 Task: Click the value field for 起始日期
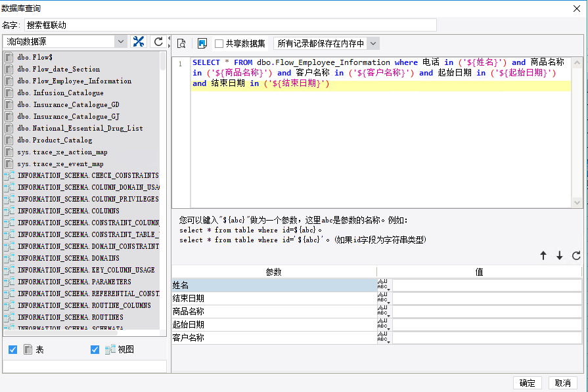tap(487, 324)
